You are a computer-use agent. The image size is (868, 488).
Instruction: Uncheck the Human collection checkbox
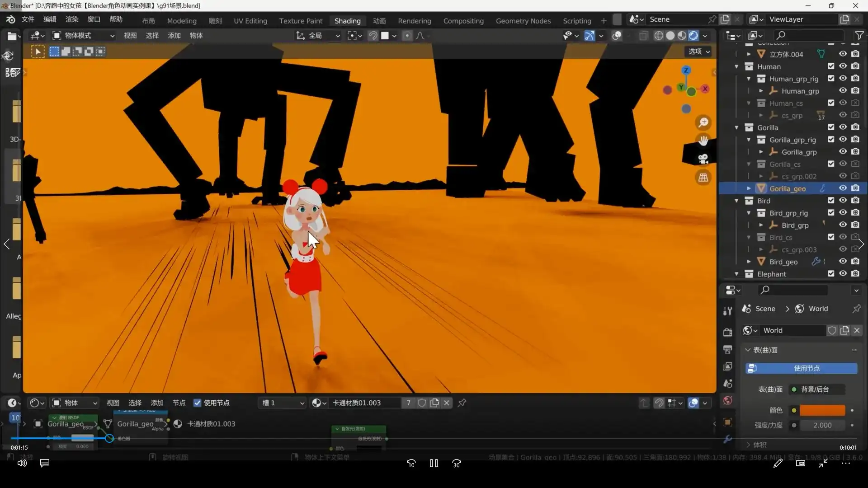point(831,66)
